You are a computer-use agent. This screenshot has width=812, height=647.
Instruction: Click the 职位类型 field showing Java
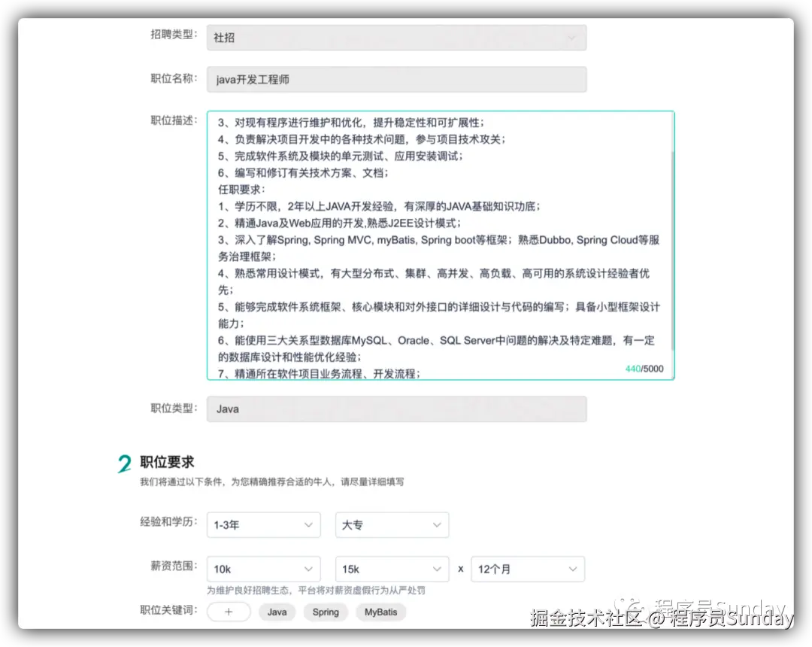point(397,409)
